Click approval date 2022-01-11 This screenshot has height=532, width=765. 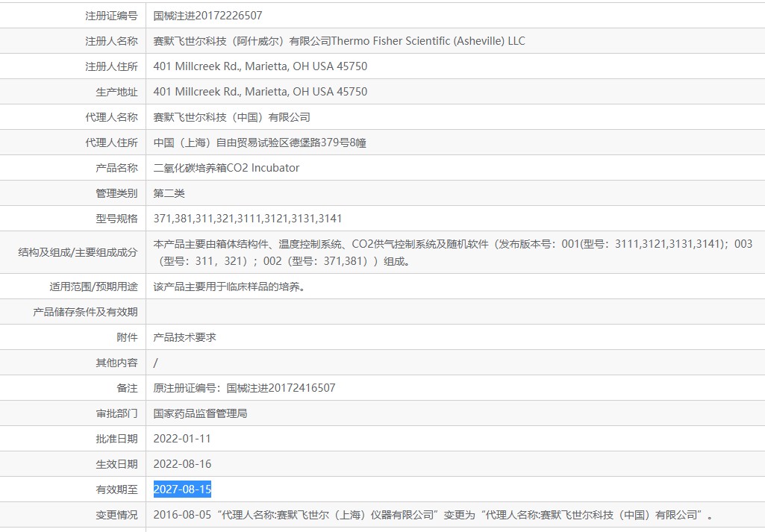(182, 439)
